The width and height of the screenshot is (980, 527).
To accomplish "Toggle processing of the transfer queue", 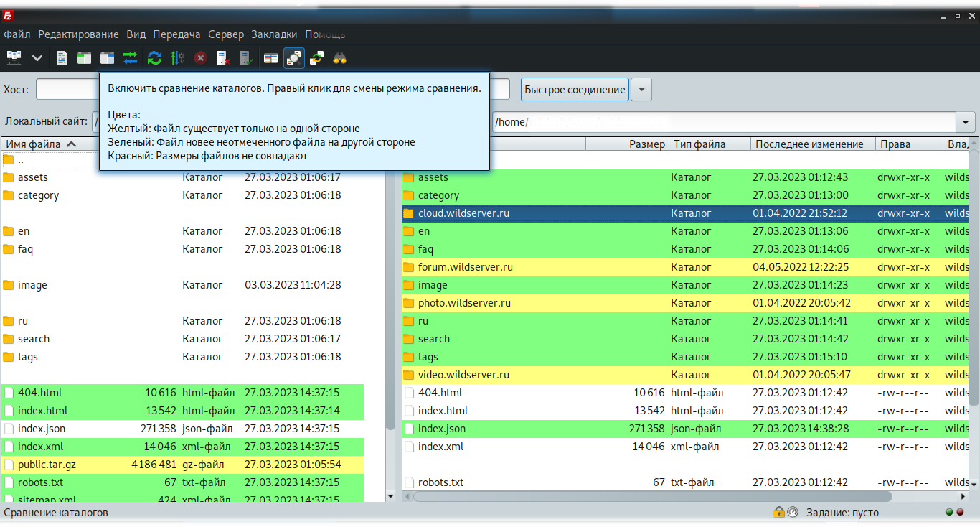I will [178, 58].
